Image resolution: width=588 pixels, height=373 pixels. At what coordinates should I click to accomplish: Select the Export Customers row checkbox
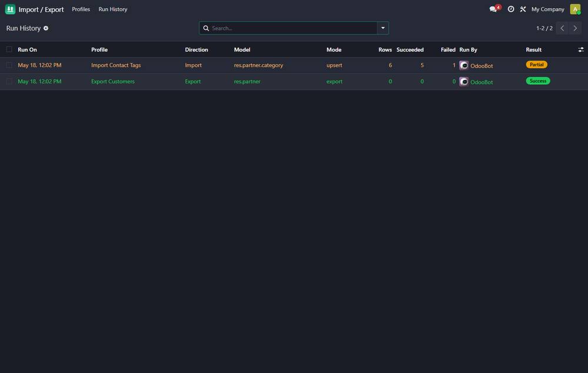pos(9,81)
